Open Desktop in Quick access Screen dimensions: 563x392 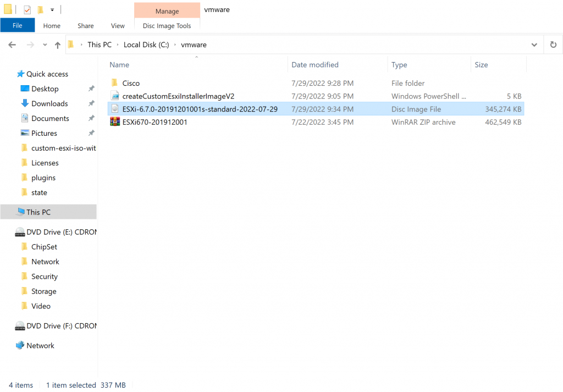pos(45,89)
